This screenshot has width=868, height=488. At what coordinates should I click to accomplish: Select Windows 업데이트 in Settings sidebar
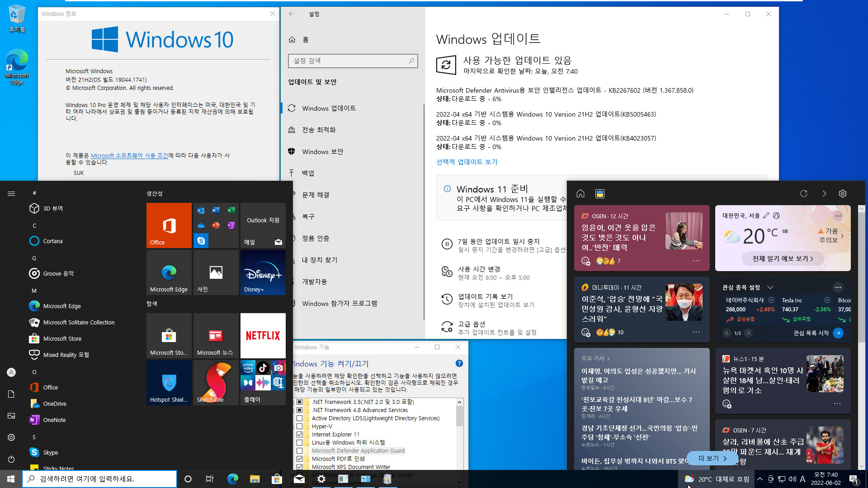pyautogui.click(x=353, y=108)
